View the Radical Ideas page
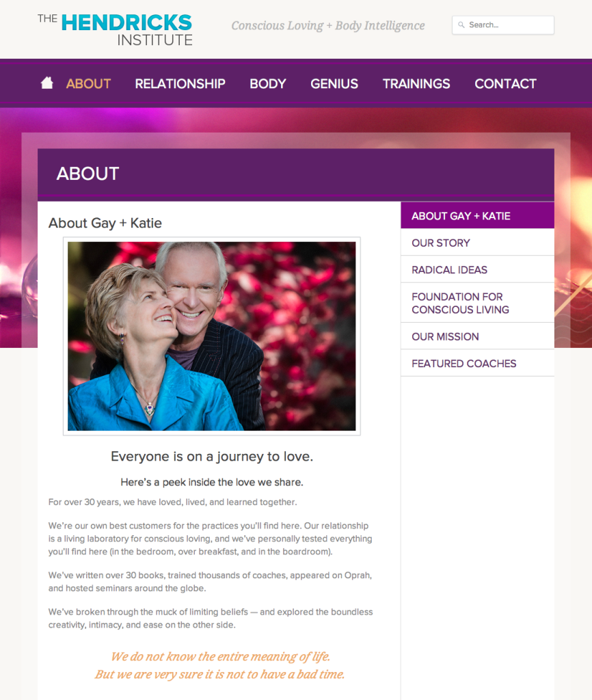 (477, 269)
